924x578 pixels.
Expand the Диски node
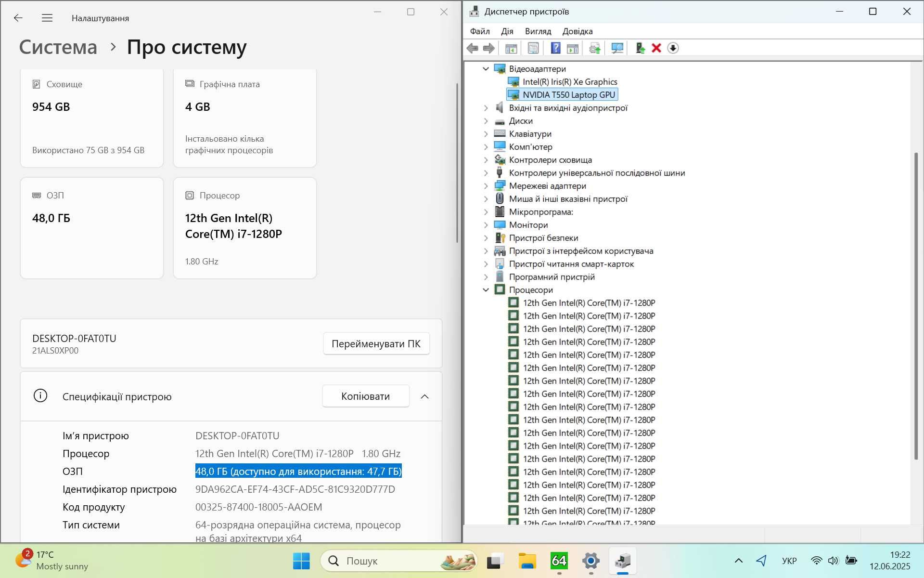tap(486, 121)
